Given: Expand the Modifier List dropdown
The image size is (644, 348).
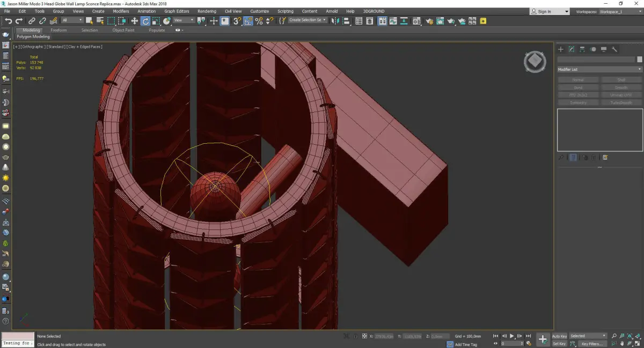Looking at the screenshot, I should [x=599, y=69].
